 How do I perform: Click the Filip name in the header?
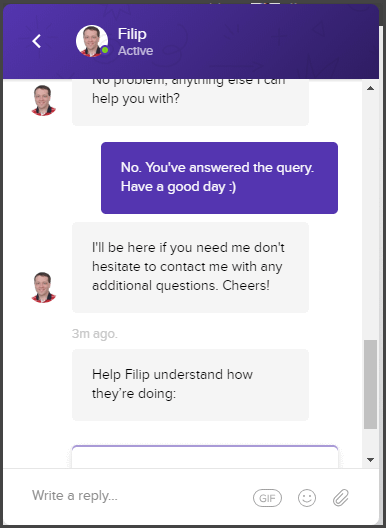[x=132, y=34]
